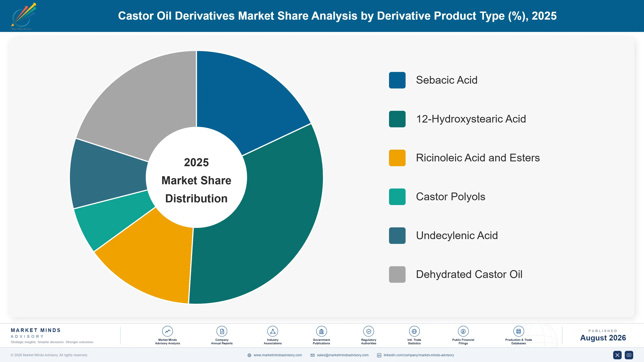Image resolution: width=644 pixels, height=362 pixels.
Task: Click the 'Government Publications' label
Action: 321,342
